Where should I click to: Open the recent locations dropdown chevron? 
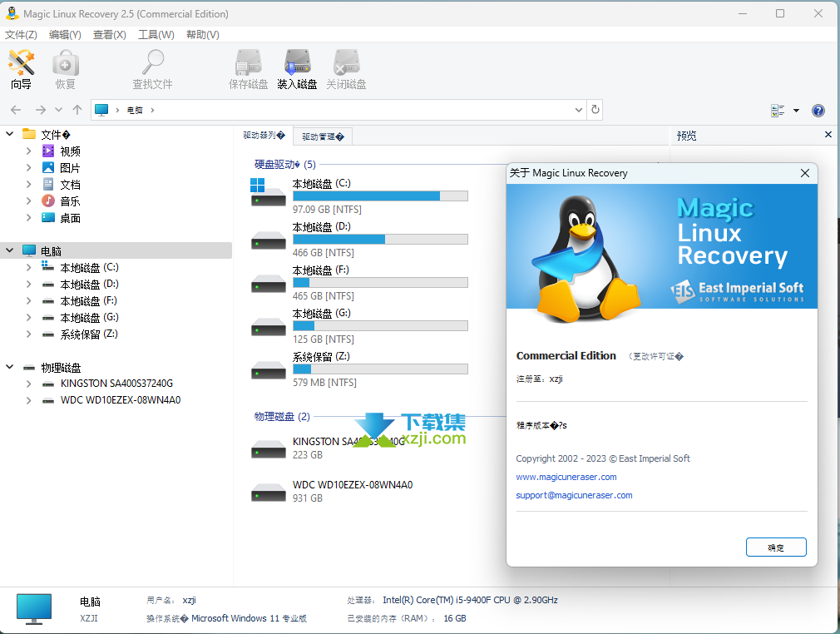click(x=58, y=110)
